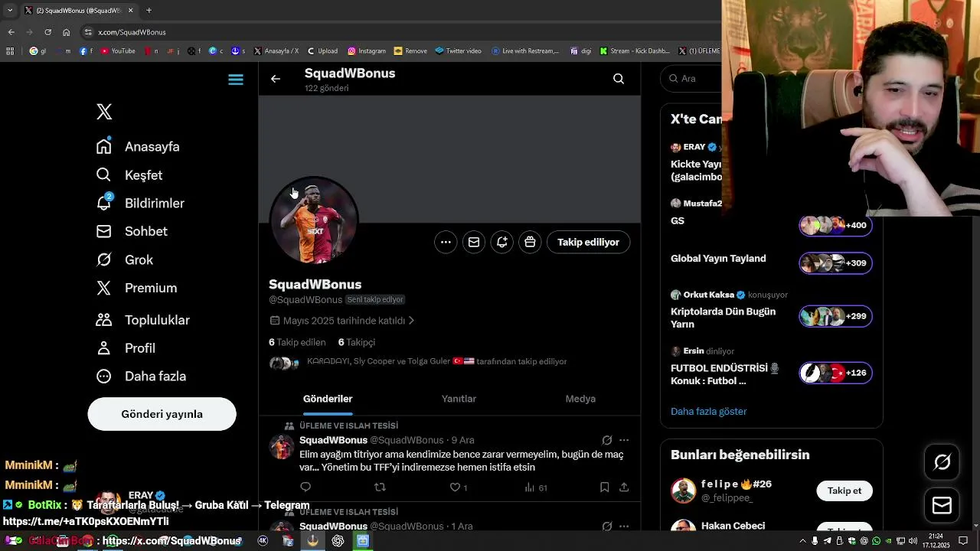
Task: Go to Anasayfa in sidebar
Action: [139, 146]
